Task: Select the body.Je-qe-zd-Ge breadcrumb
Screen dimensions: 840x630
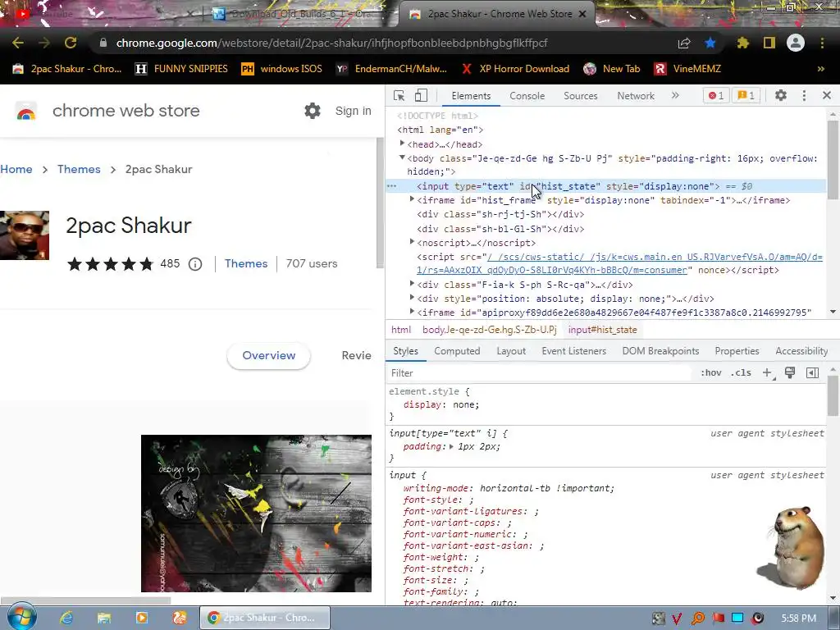Action: coord(490,330)
